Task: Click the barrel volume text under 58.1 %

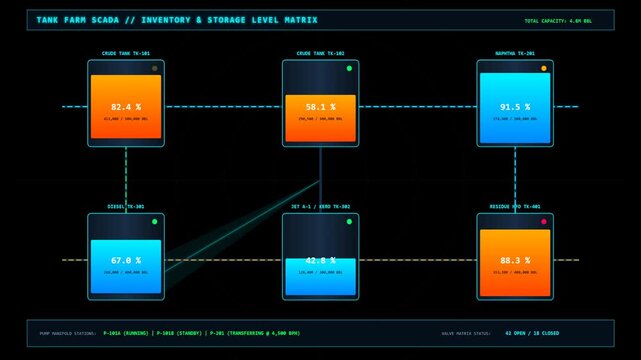Action: click(320, 119)
